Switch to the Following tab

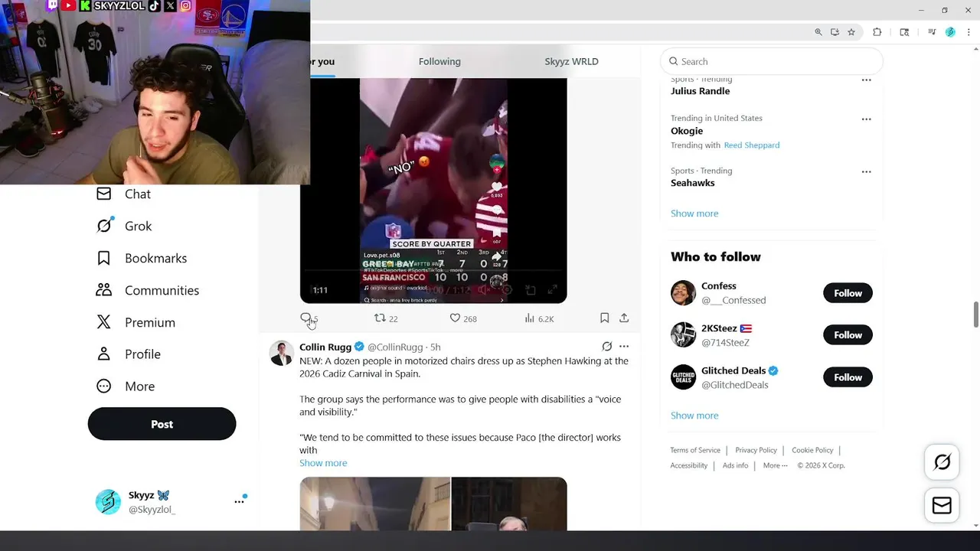click(x=439, y=62)
